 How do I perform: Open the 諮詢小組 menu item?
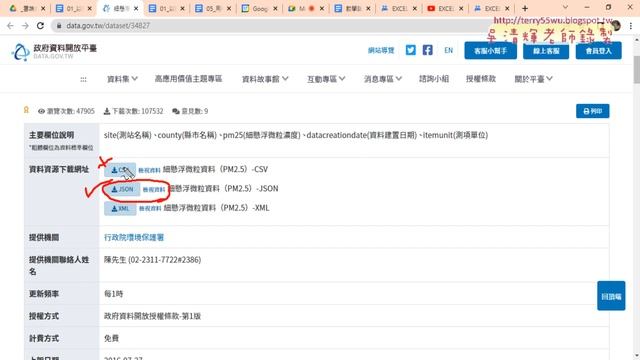click(434, 79)
